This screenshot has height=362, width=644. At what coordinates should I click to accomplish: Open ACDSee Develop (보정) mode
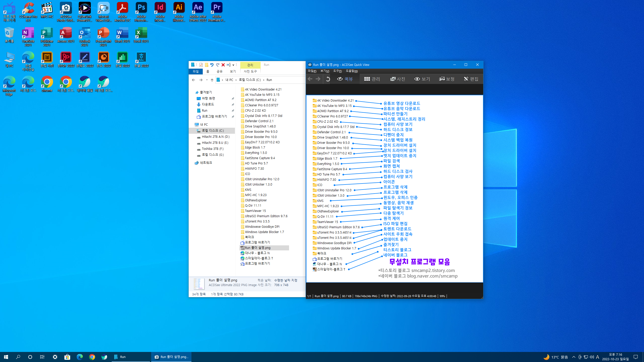(x=447, y=79)
